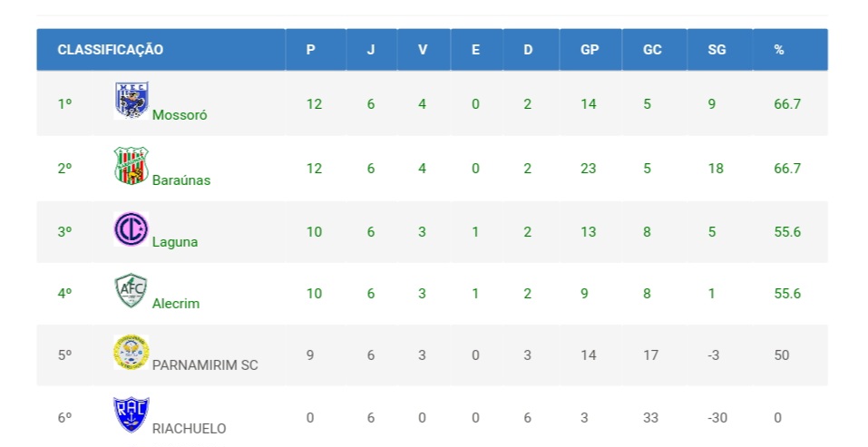Click the J games column header
Image resolution: width=868 pixels, height=447 pixels.
pos(370,50)
